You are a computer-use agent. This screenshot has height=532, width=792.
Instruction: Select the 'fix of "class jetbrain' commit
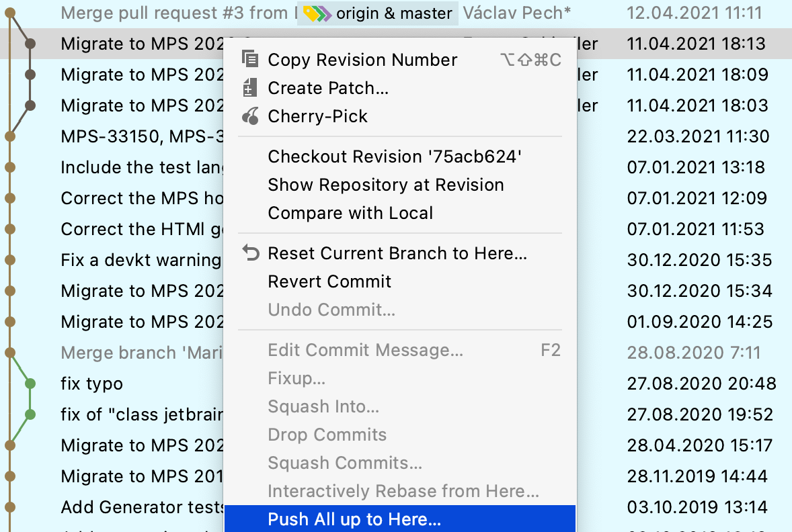click(142, 414)
